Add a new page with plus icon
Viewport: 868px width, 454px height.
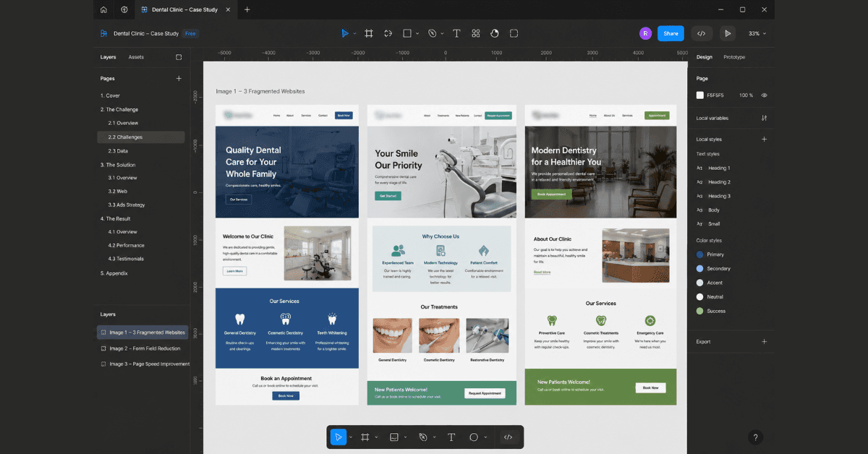179,78
